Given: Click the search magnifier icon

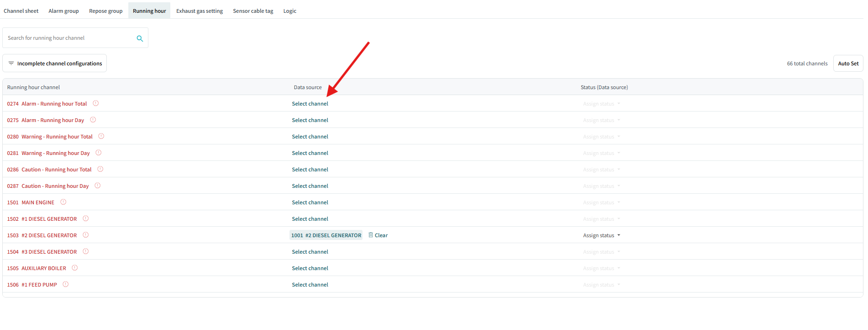Looking at the screenshot, I should tap(140, 38).
